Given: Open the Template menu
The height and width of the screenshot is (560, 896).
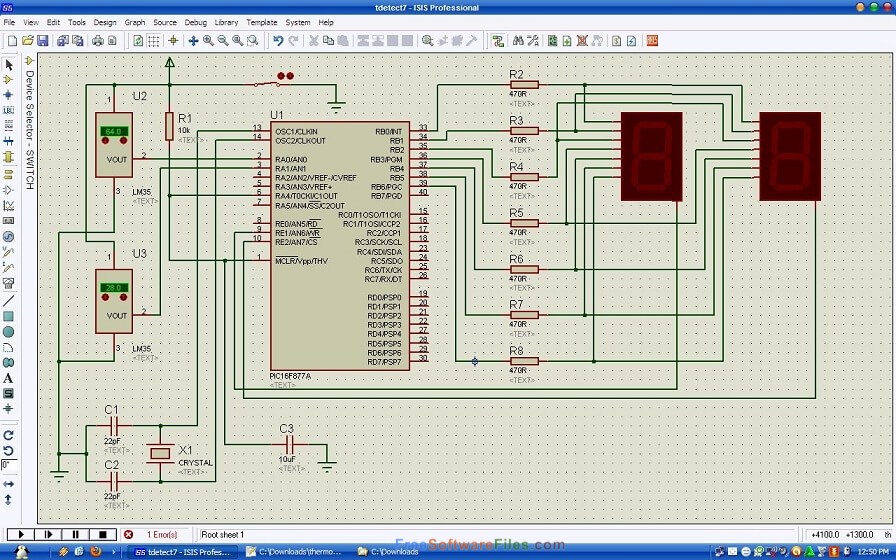Looking at the screenshot, I should [262, 22].
